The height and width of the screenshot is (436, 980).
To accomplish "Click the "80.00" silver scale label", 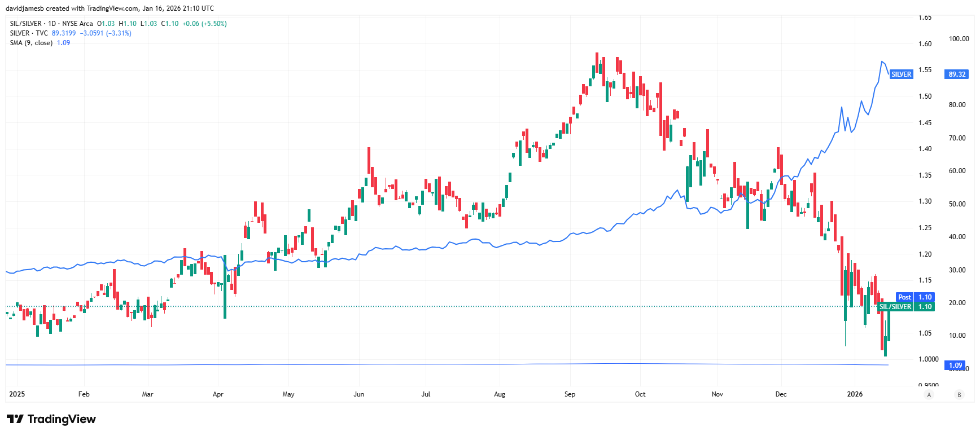I will coord(957,105).
